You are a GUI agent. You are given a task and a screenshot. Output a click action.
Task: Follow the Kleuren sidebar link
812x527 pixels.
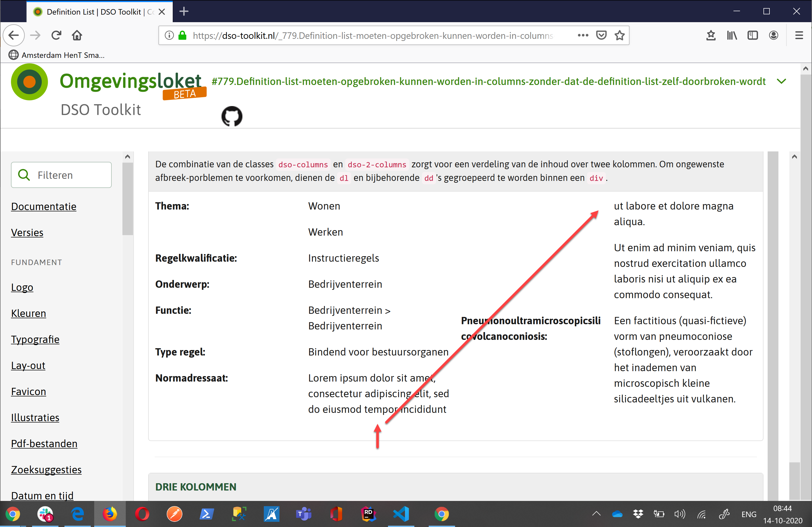(28, 313)
